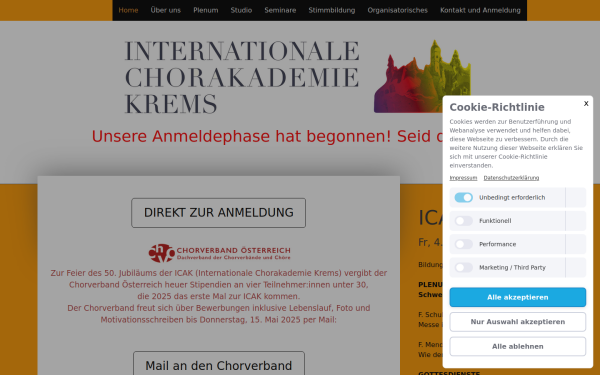Click the cookie description paragraph text
Screen dimensions: 600x375
tap(516, 143)
